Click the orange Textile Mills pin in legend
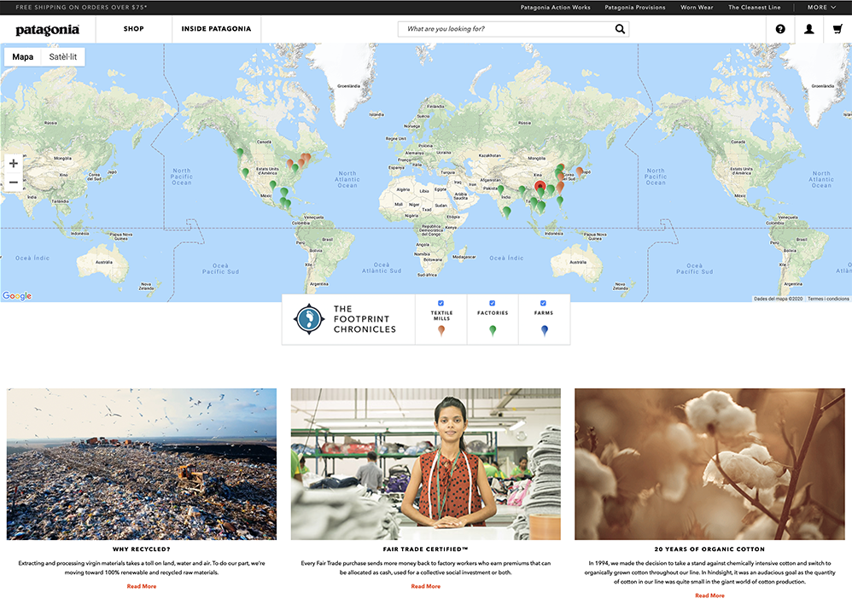This screenshot has height=616, width=852. pos(441,330)
